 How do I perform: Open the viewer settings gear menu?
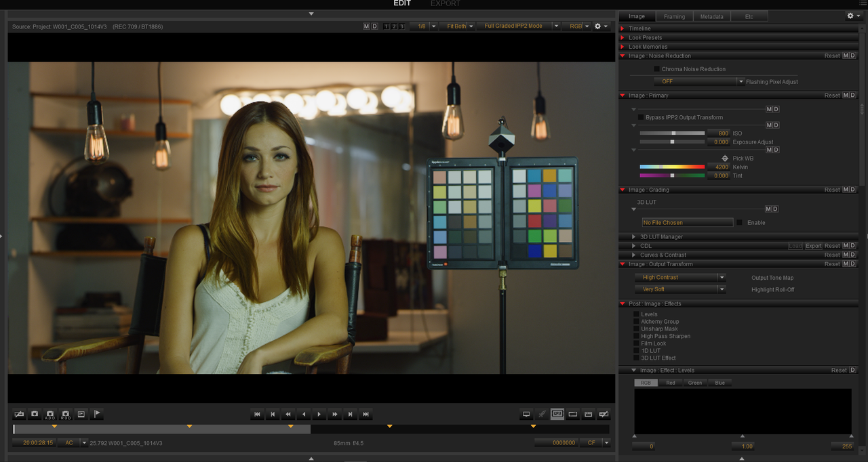601,26
